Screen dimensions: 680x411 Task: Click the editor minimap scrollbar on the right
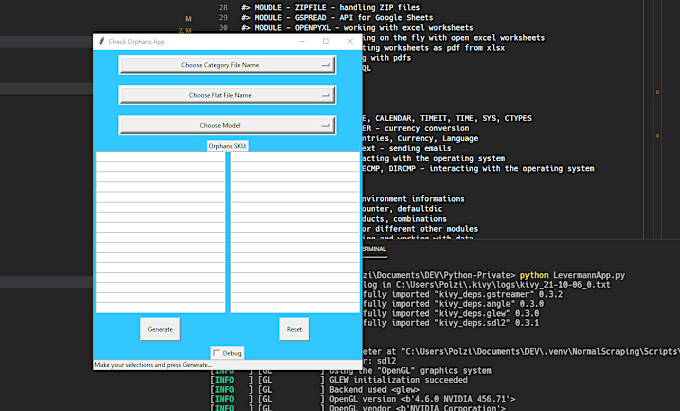coord(657,119)
